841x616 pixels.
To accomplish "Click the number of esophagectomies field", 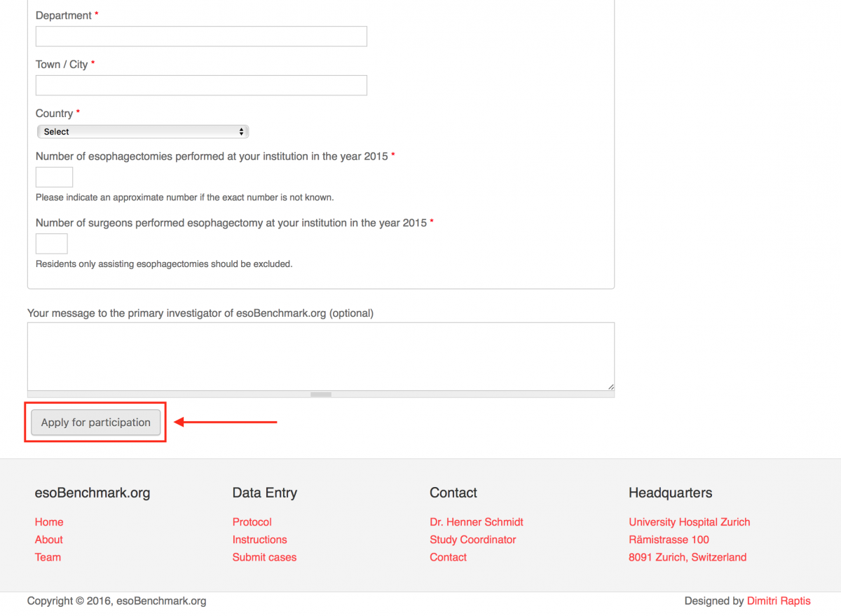I will pyautogui.click(x=54, y=177).
